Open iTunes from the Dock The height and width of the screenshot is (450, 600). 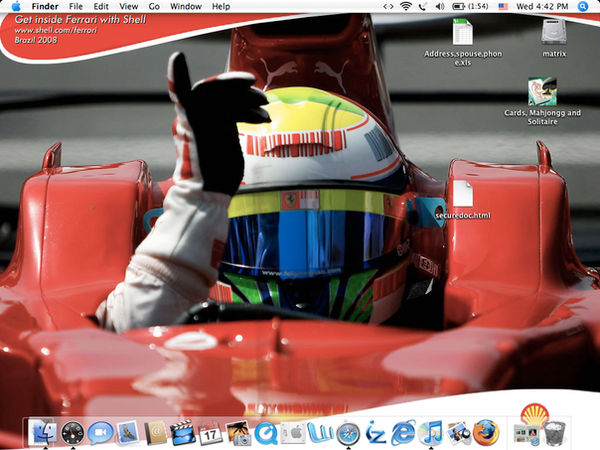[431, 433]
